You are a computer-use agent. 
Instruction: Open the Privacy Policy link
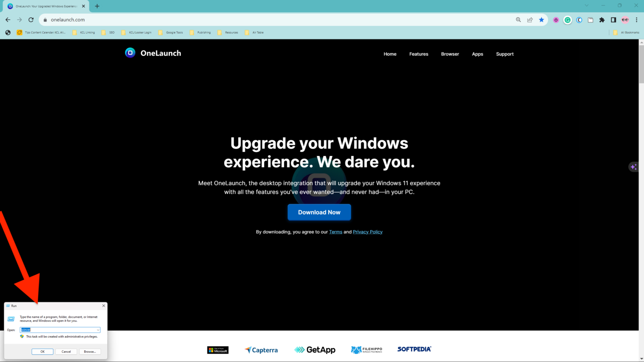click(368, 232)
